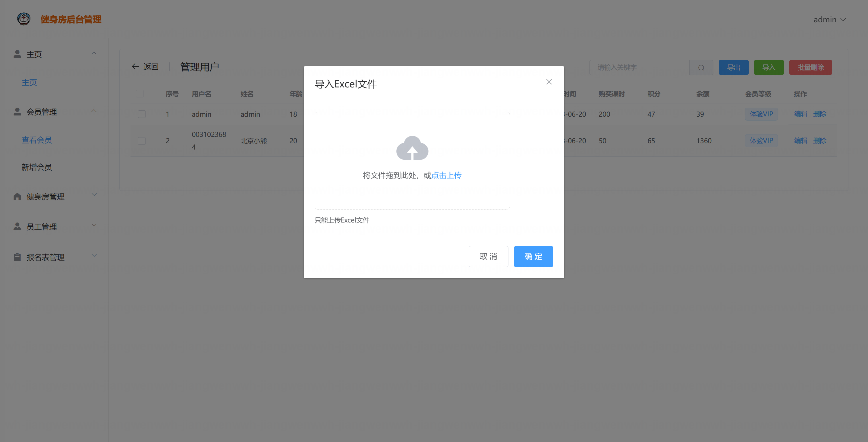Screen dimensions: 868x442
Task: Click the 确定 button
Action: click(533, 257)
